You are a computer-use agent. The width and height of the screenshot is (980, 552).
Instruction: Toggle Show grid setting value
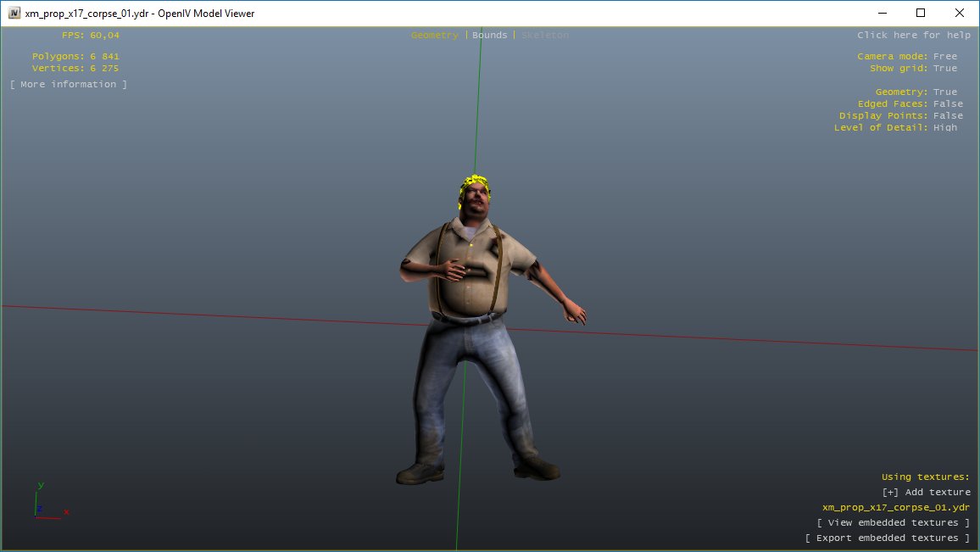(x=944, y=68)
